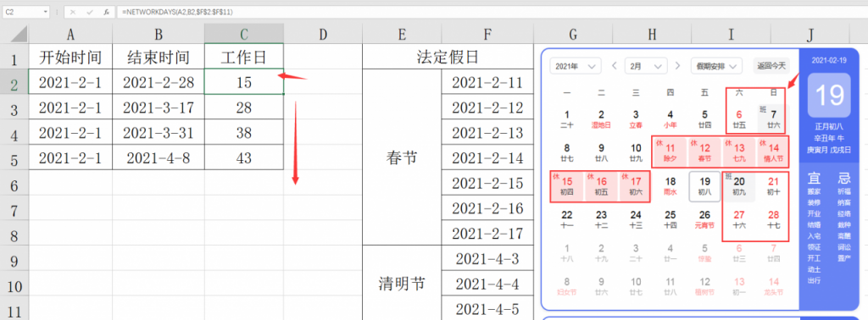Select February 18 雨水 in calendar
The image size is (868, 320).
(x=670, y=186)
